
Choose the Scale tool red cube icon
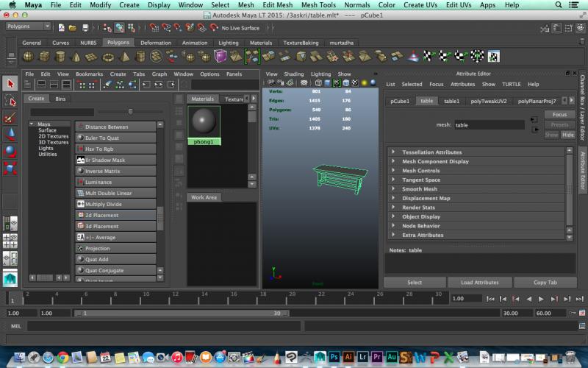pos(10,169)
